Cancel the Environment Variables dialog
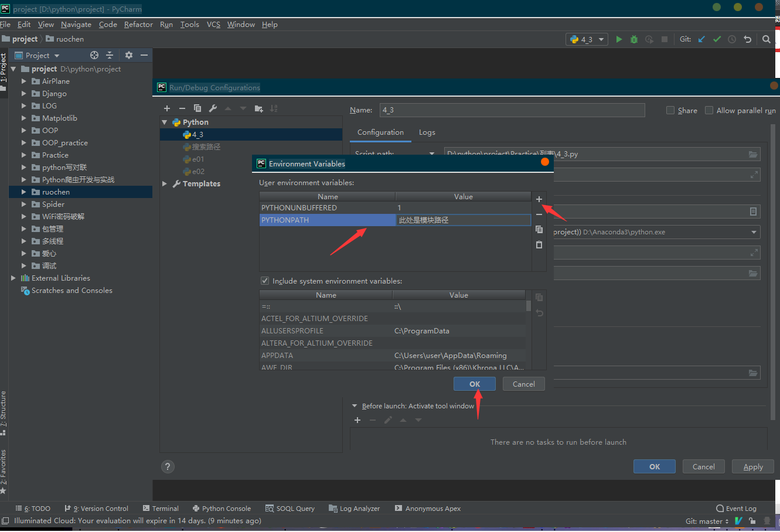 [524, 384]
